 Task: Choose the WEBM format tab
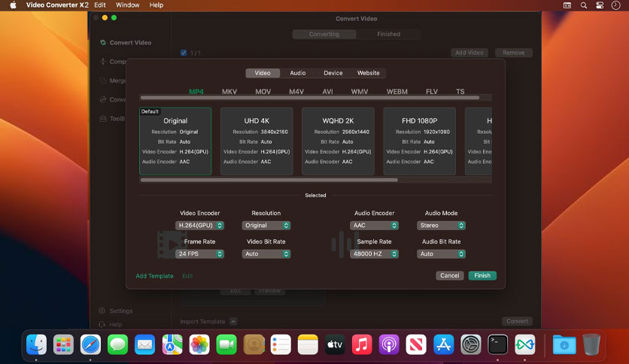point(397,92)
